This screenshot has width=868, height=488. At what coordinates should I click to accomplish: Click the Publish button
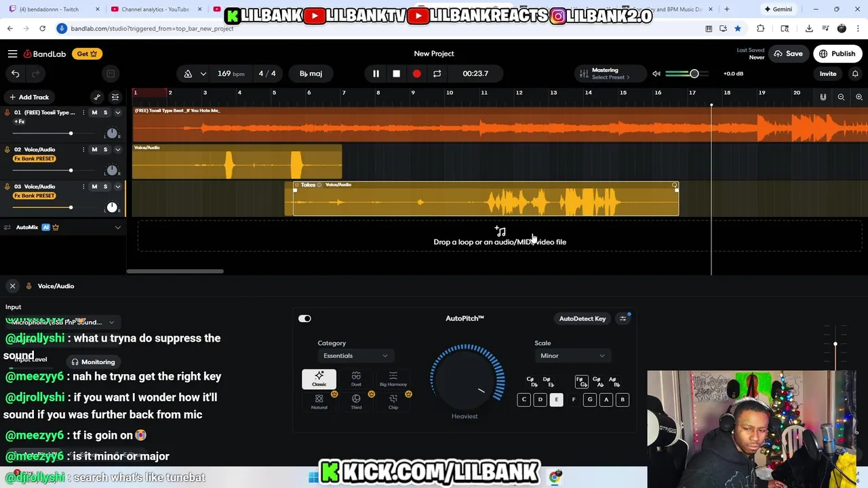click(x=837, y=54)
